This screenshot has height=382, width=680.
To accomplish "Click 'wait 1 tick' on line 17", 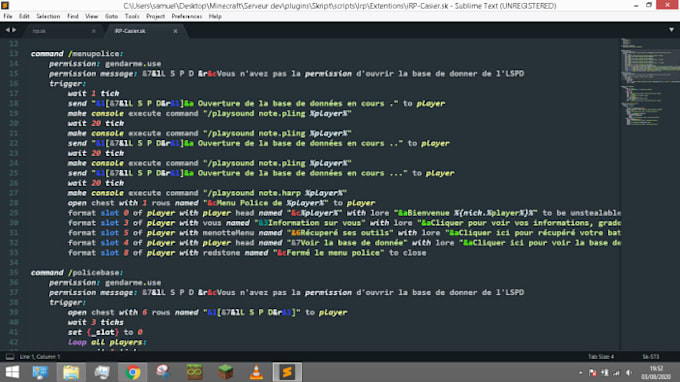I will tap(93, 94).
